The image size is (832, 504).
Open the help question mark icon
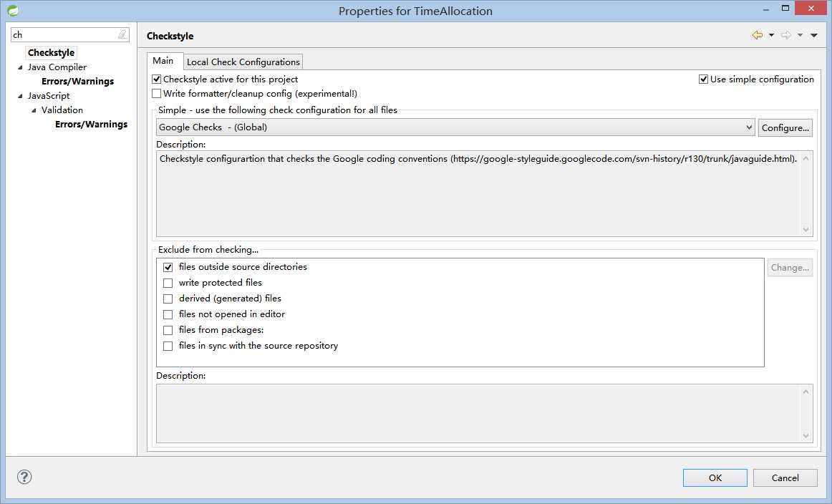[x=24, y=476]
